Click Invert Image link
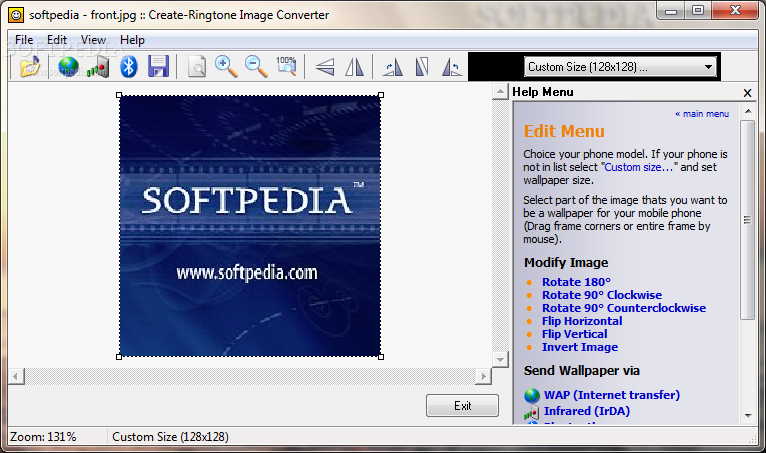Viewport: 766px width, 453px height. click(580, 347)
